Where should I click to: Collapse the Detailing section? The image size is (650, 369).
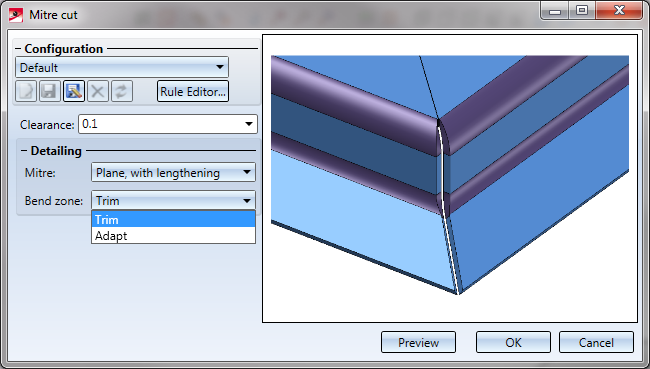coord(24,151)
